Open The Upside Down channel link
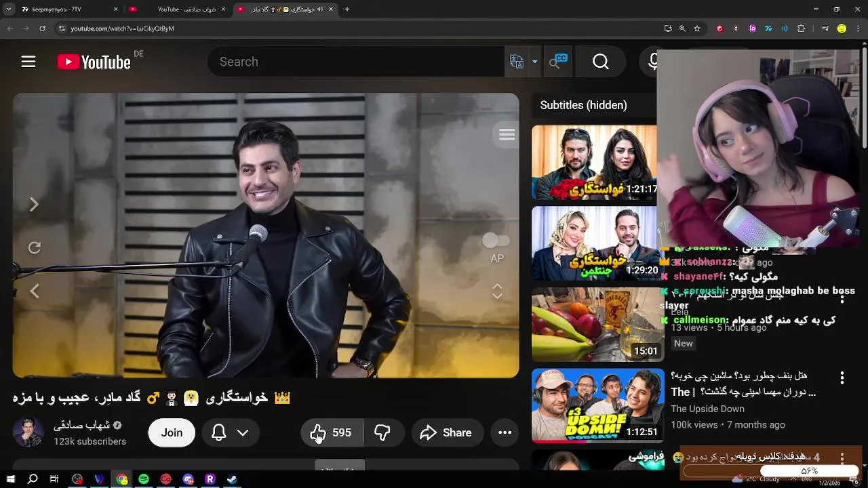Viewport: 868px width, 488px height. 707,409
